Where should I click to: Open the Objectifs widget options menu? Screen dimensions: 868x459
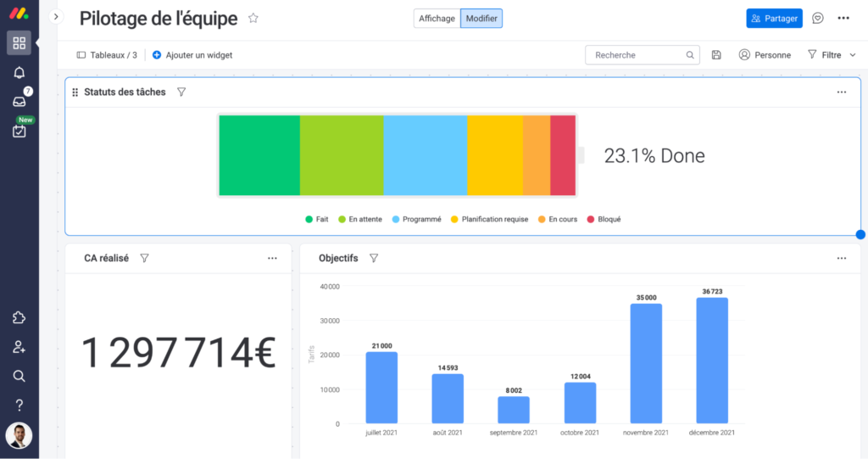[842, 258]
